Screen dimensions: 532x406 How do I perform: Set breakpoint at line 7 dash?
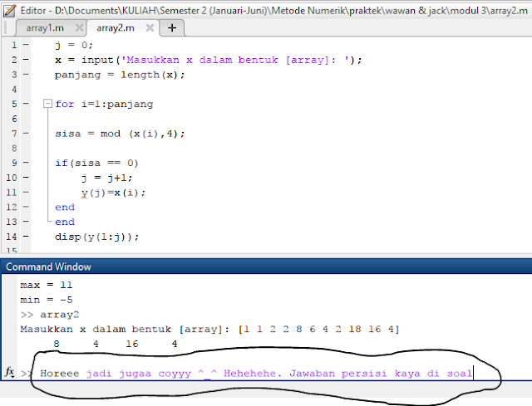pyautogui.click(x=26, y=133)
